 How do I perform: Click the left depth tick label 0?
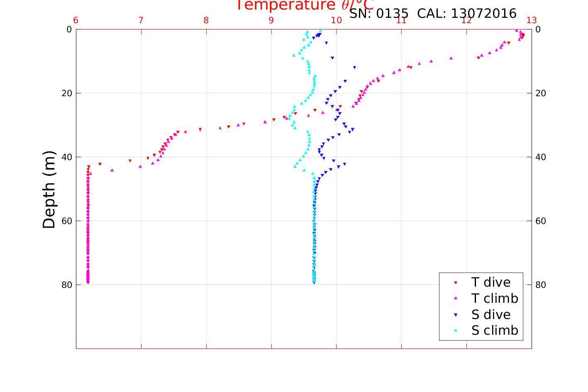[x=69, y=29]
